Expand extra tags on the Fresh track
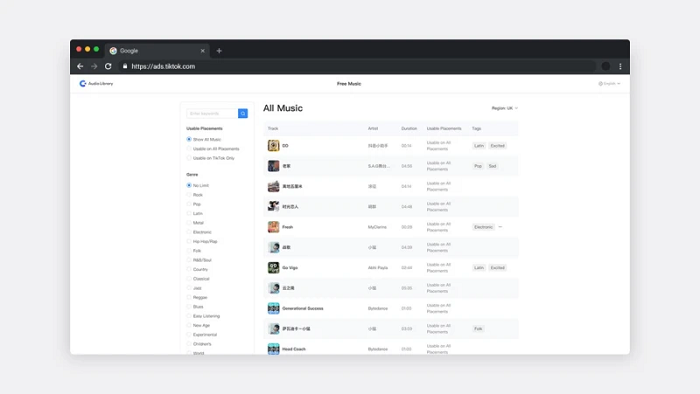 (x=500, y=227)
